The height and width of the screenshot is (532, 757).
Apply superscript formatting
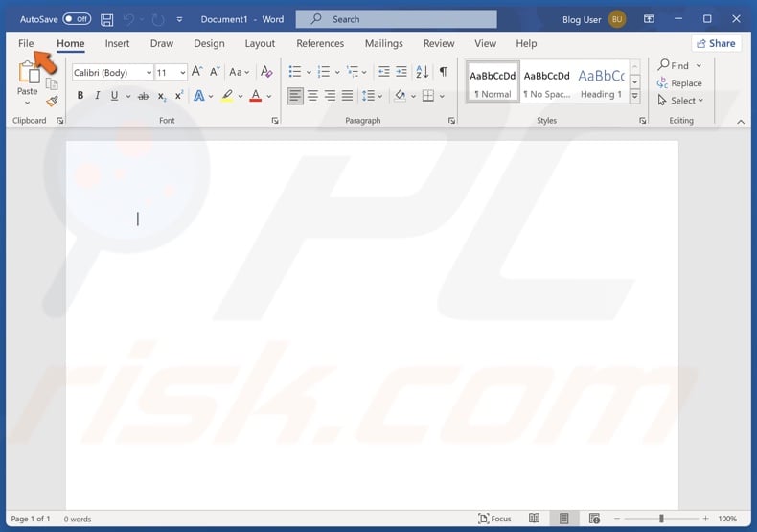(x=178, y=96)
